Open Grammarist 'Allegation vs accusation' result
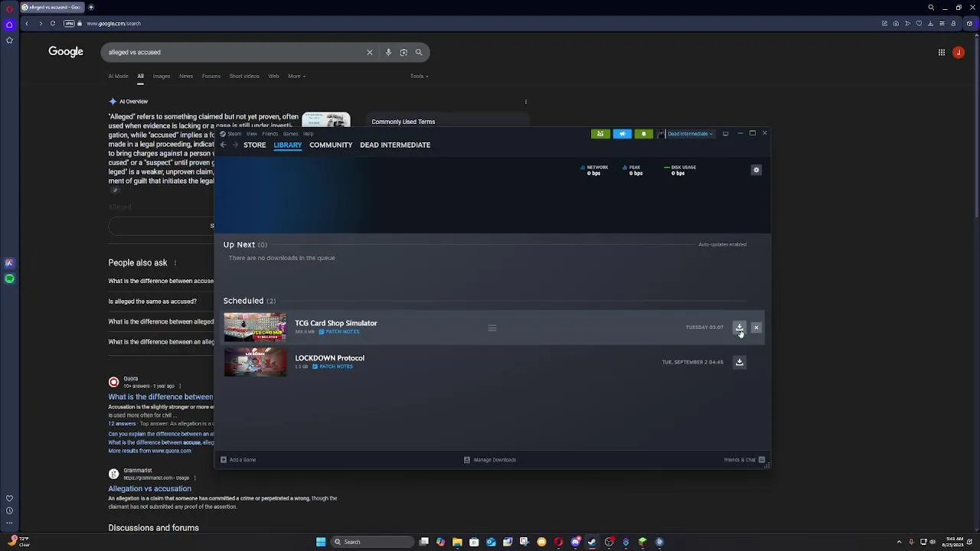This screenshot has width=980, height=551. pos(149,488)
